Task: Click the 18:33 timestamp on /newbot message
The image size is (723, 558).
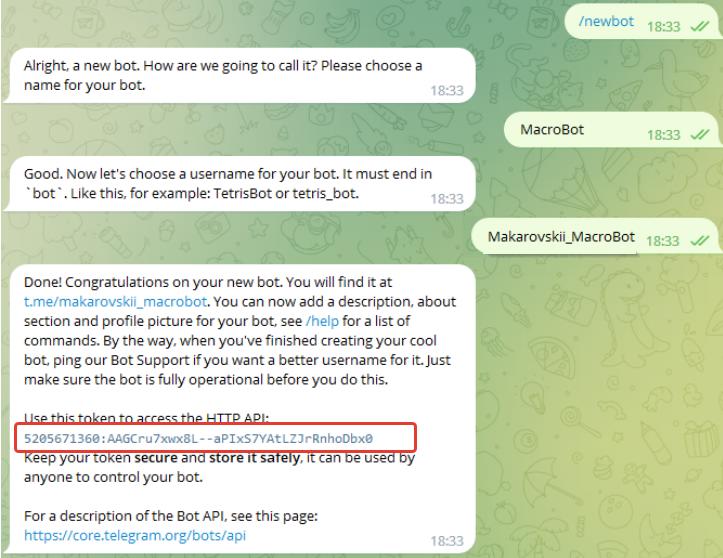Action: (664, 27)
